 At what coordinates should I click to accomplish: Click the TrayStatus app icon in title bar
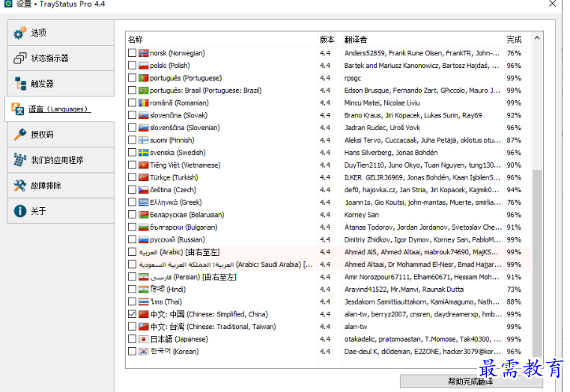8,4
